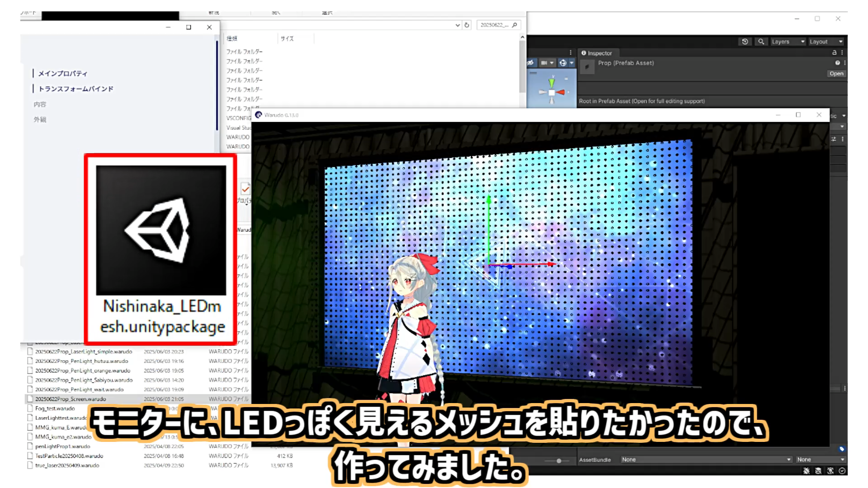Open the AssetBundle None dropdown

706,460
